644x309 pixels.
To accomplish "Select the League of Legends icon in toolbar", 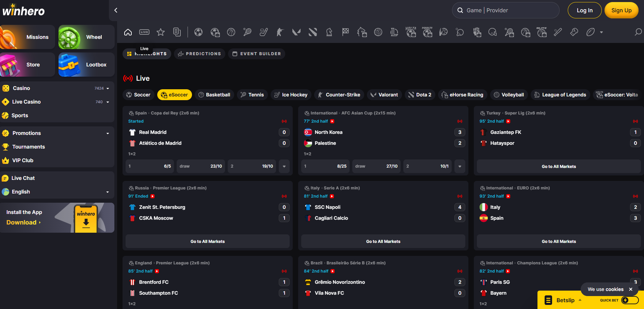I will (395, 32).
